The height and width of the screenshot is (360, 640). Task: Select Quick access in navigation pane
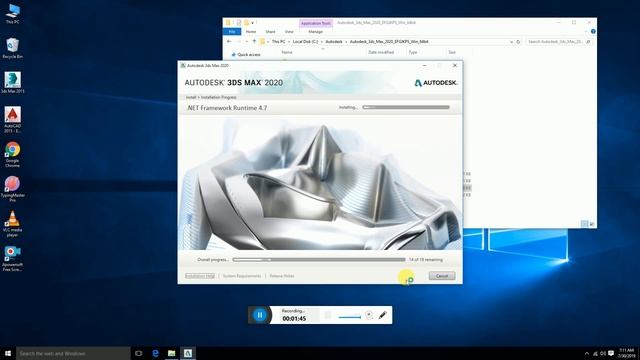pos(246,54)
